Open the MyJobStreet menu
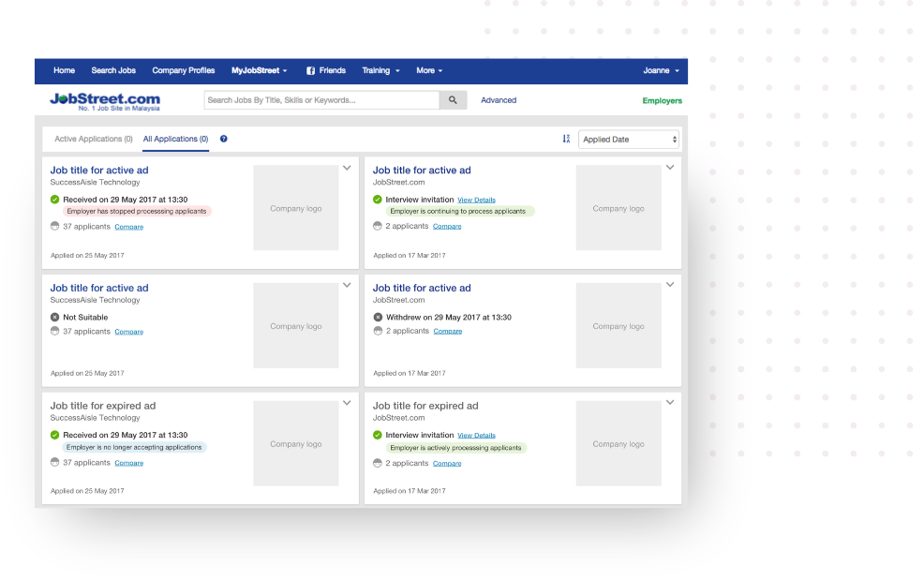The width and height of the screenshot is (924, 581). coord(260,70)
